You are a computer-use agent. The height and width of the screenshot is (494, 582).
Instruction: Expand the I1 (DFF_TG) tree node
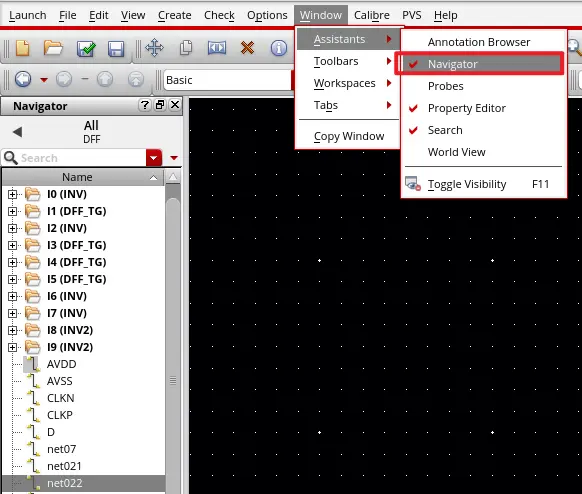point(12,211)
